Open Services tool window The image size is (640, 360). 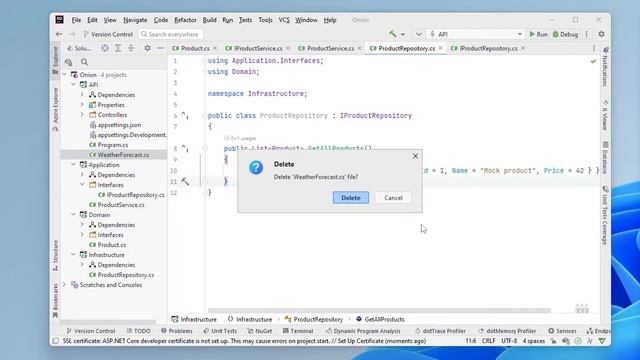(562, 331)
